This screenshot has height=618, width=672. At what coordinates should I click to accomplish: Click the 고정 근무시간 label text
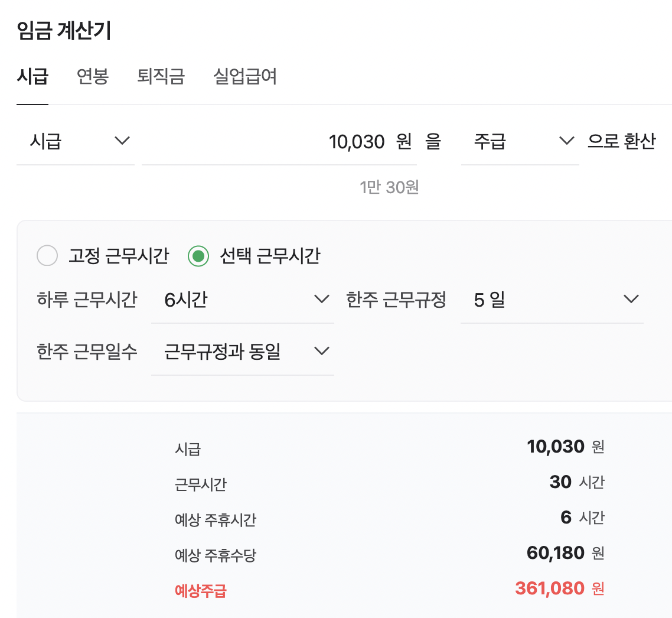coord(119,256)
